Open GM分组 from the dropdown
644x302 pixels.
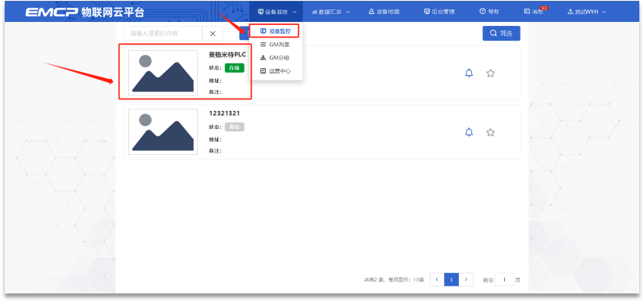[x=275, y=58]
